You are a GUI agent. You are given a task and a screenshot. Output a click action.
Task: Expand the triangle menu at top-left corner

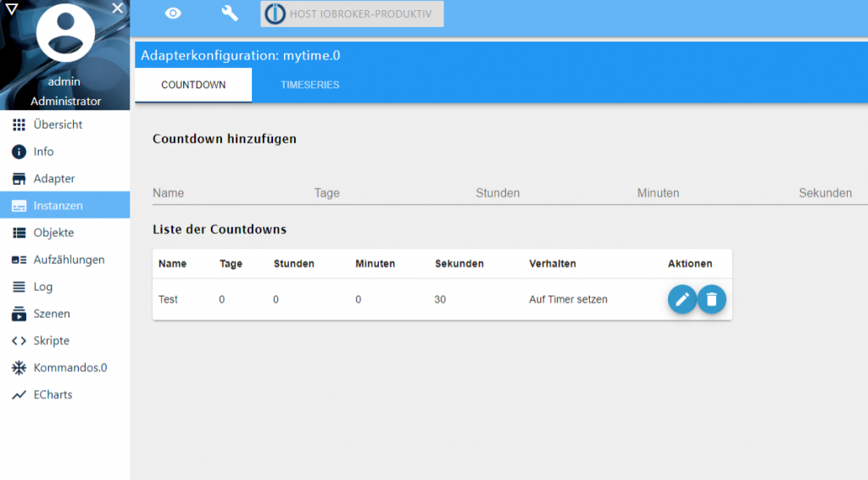(x=11, y=8)
